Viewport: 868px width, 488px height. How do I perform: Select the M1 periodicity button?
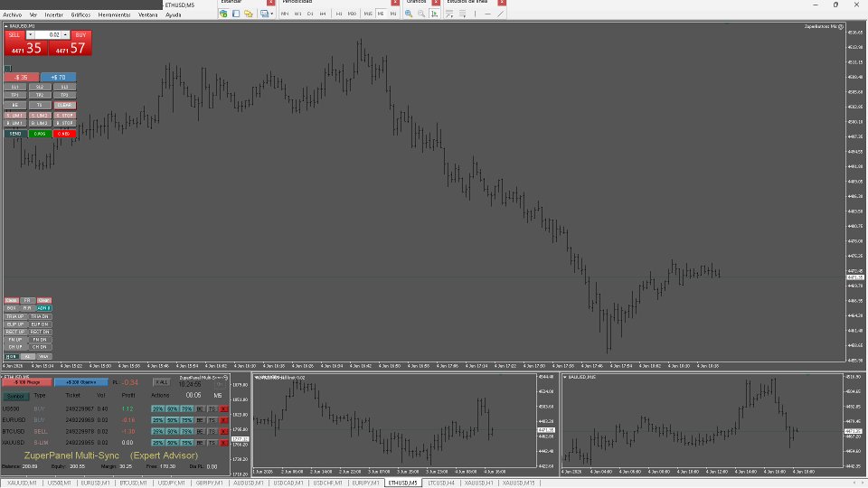(x=393, y=14)
